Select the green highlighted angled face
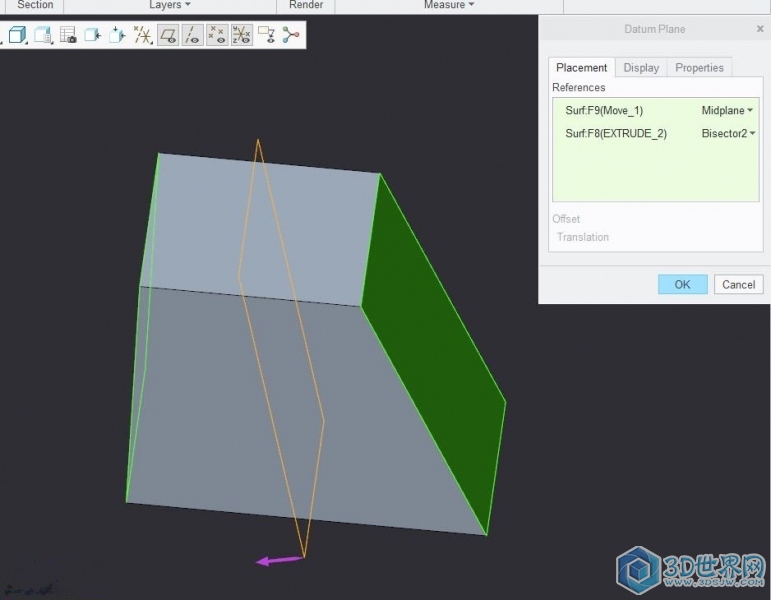Image resolution: width=771 pixels, height=600 pixels. [433, 354]
